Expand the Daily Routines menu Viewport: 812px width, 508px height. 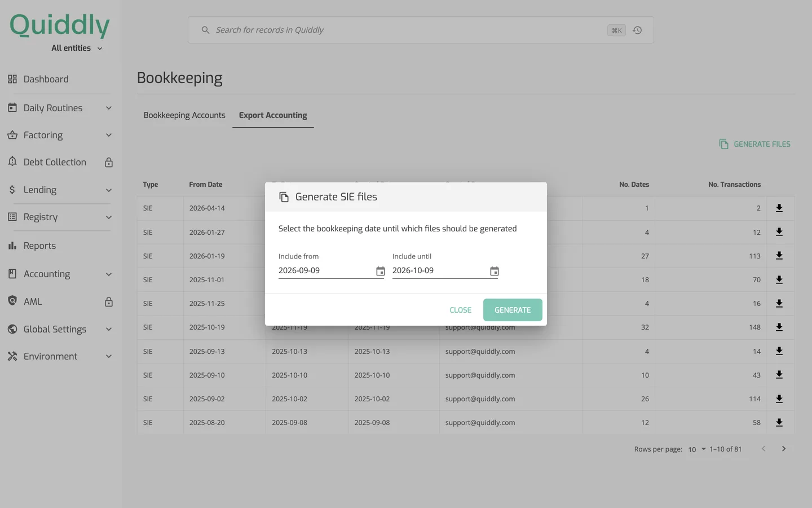109,108
